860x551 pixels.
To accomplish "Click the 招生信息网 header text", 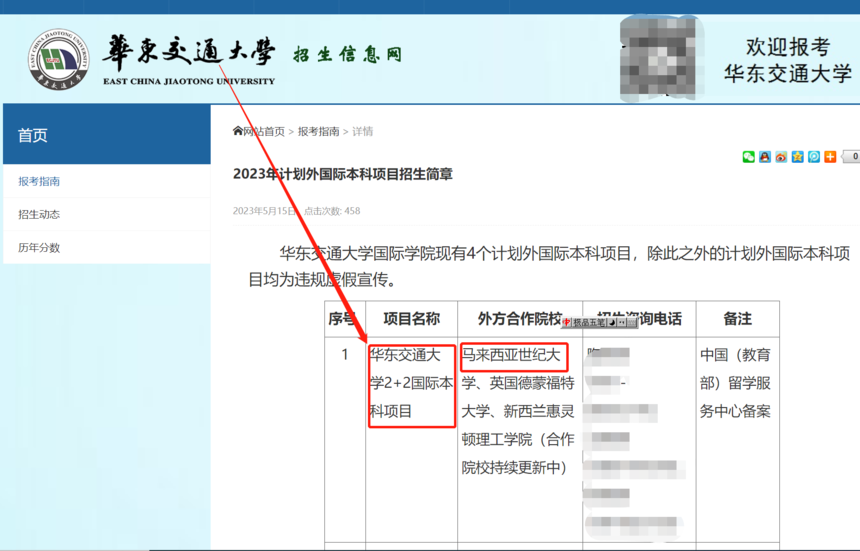I will [347, 54].
